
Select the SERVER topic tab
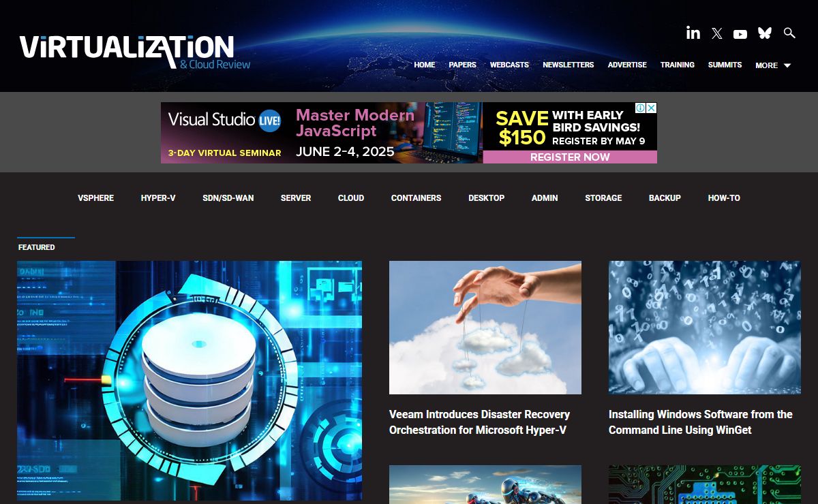pyautogui.click(x=296, y=198)
